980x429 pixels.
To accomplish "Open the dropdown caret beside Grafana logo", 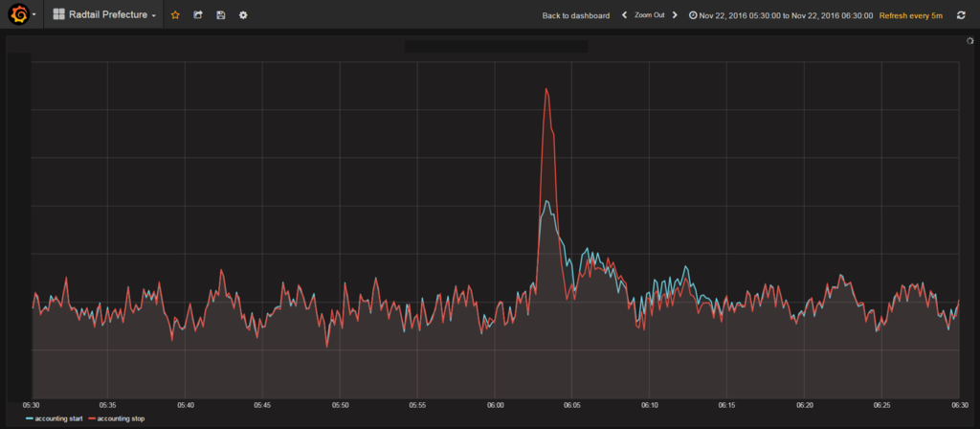I will [33, 14].
